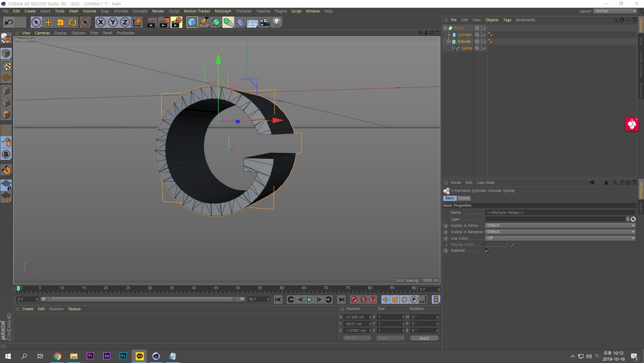The width and height of the screenshot is (644, 363).
Task: Select the Live Selection tool
Action: pos(36,23)
